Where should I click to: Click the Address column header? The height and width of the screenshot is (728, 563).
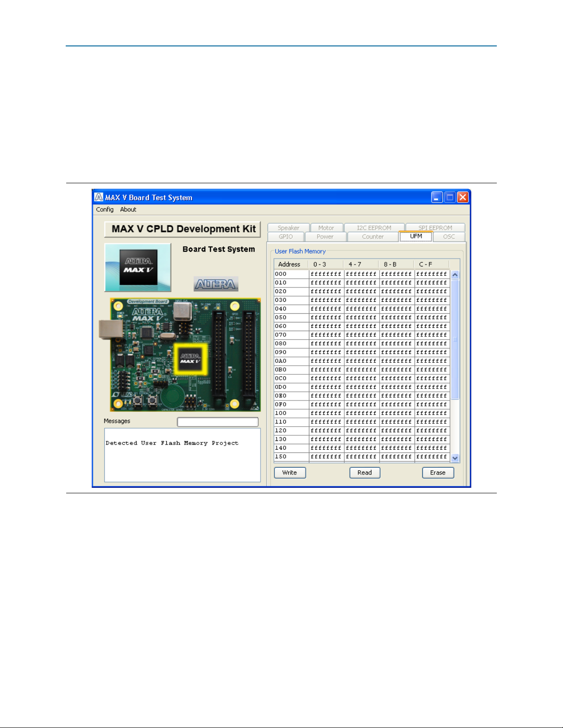point(291,265)
